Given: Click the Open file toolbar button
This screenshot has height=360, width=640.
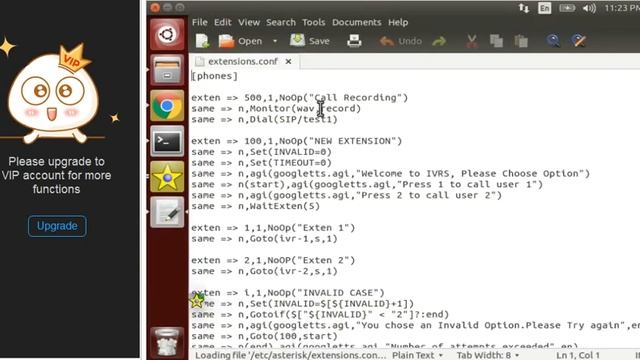Looking at the screenshot, I should pos(240,41).
